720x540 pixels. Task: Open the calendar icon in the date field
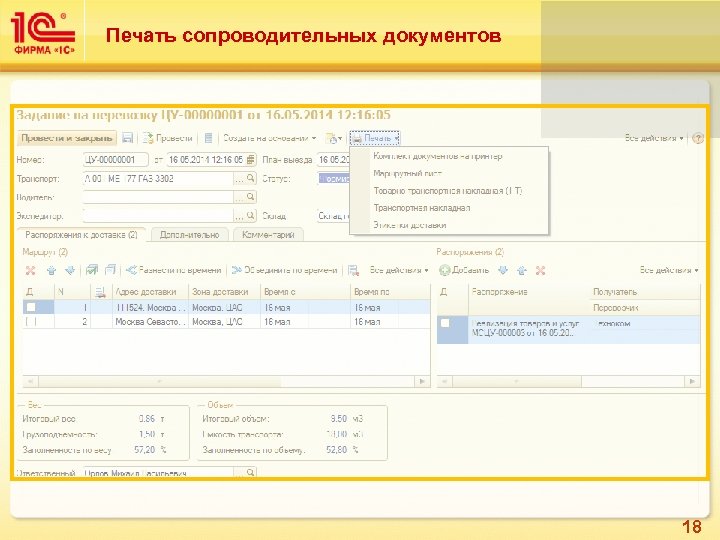(251, 160)
